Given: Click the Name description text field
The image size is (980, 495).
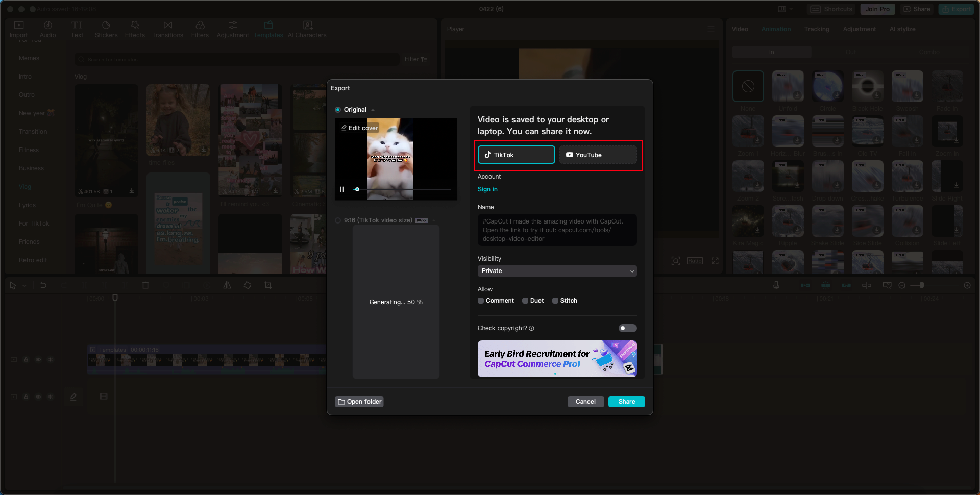Looking at the screenshot, I should point(557,230).
